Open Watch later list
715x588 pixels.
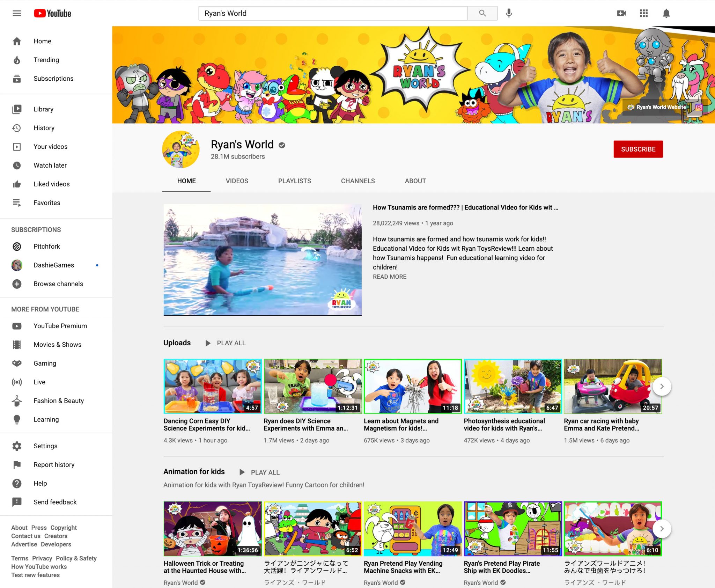(x=50, y=165)
